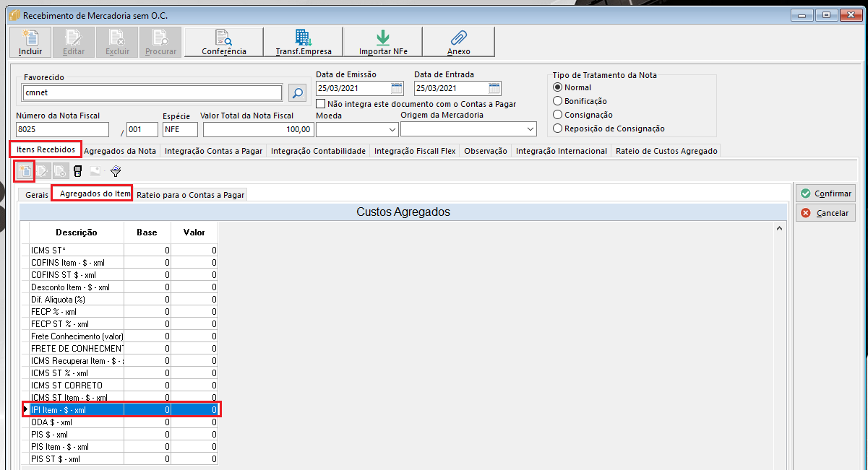Click the barcode reader device icon
Viewport: 868px width, 470px height.
77,171
